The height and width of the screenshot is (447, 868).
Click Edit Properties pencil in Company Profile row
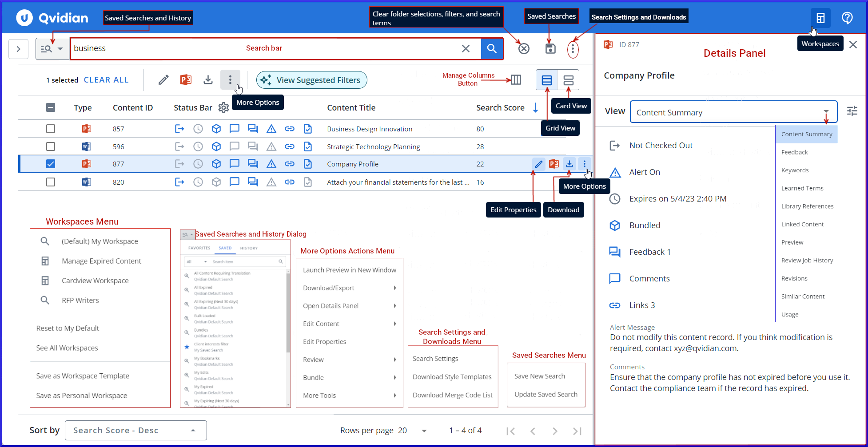pyautogui.click(x=538, y=164)
